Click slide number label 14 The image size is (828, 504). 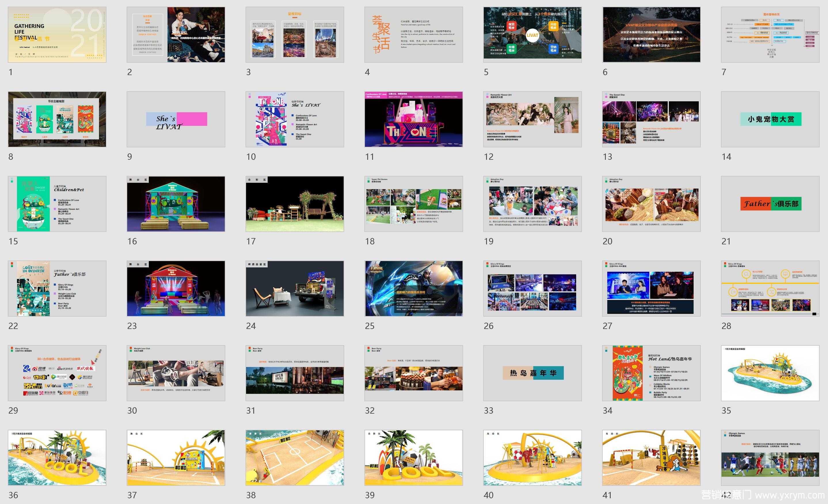point(726,157)
